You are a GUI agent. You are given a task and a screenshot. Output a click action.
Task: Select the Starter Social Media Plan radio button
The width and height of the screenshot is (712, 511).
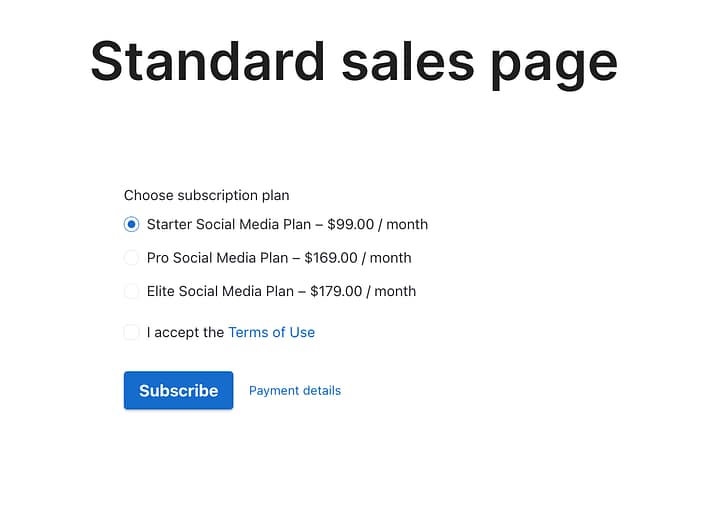click(131, 224)
